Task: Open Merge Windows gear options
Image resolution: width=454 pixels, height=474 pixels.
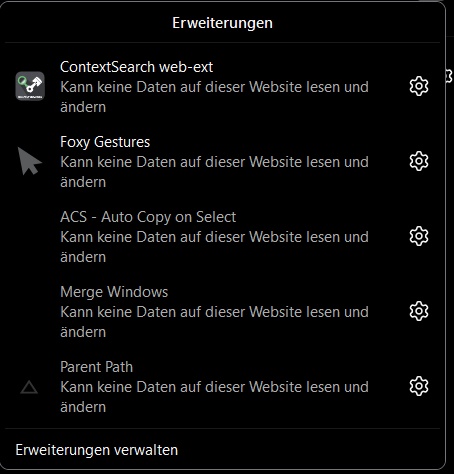Action: click(419, 311)
